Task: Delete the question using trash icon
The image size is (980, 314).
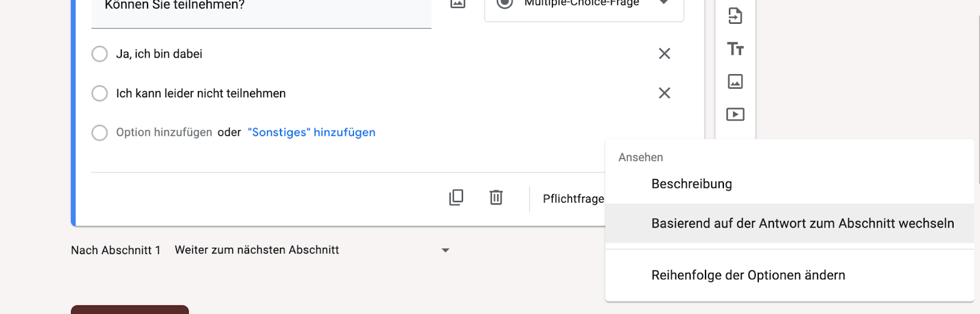Action: [x=496, y=197]
